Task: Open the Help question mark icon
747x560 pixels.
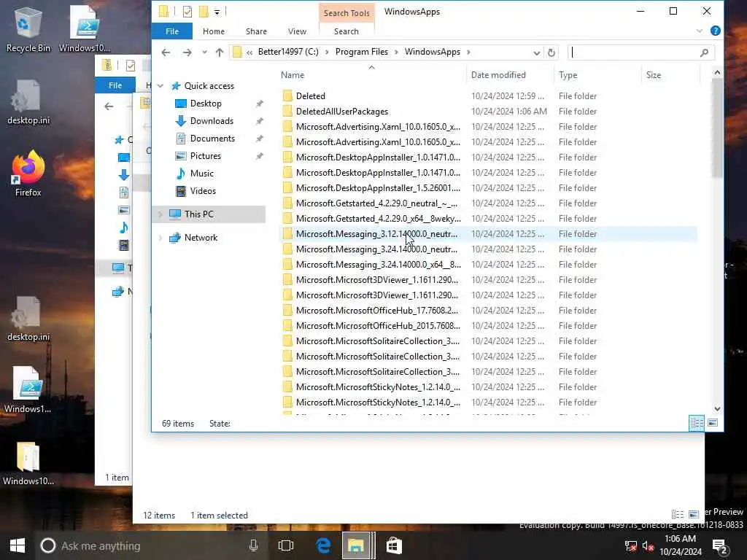Action: [x=715, y=31]
